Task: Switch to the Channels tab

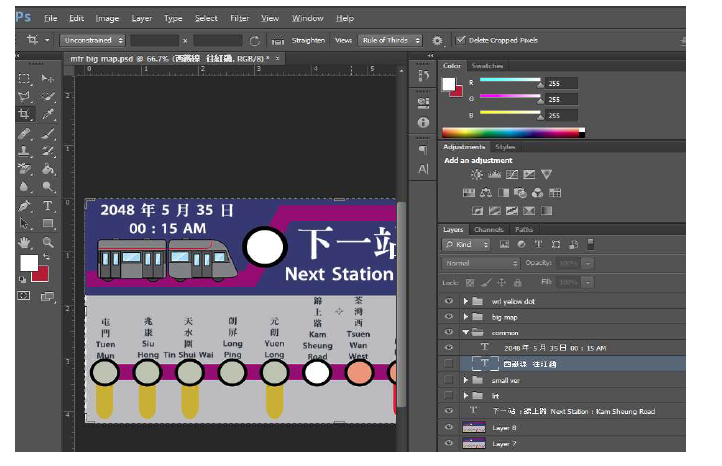Action: 489,229
